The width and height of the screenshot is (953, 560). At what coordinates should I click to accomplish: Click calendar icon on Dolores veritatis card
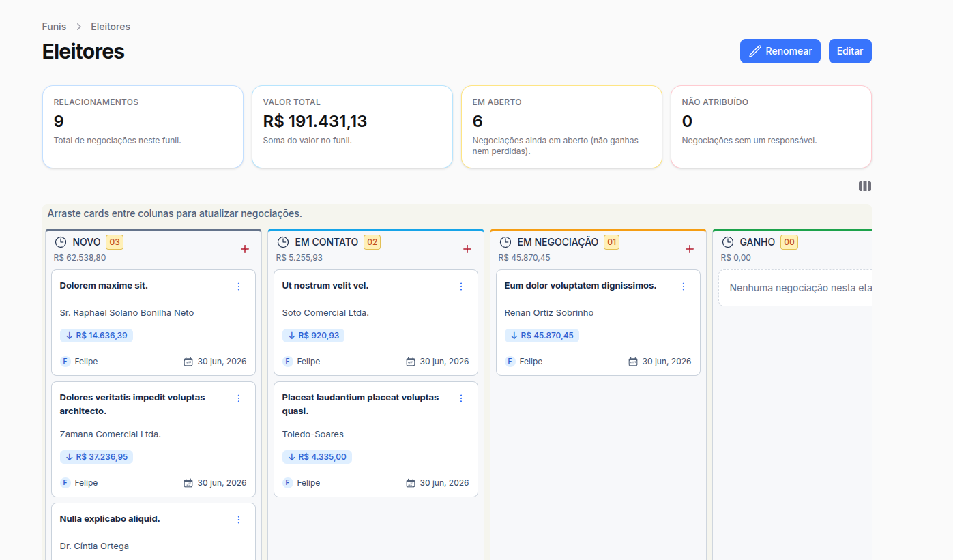pyautogui.click(x=188, y=483)
